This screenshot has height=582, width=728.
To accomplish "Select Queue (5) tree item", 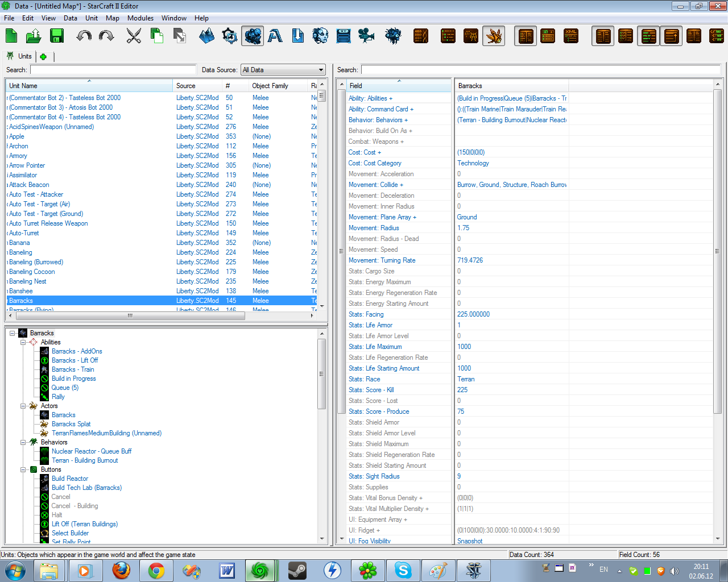I will coord(65,388).
